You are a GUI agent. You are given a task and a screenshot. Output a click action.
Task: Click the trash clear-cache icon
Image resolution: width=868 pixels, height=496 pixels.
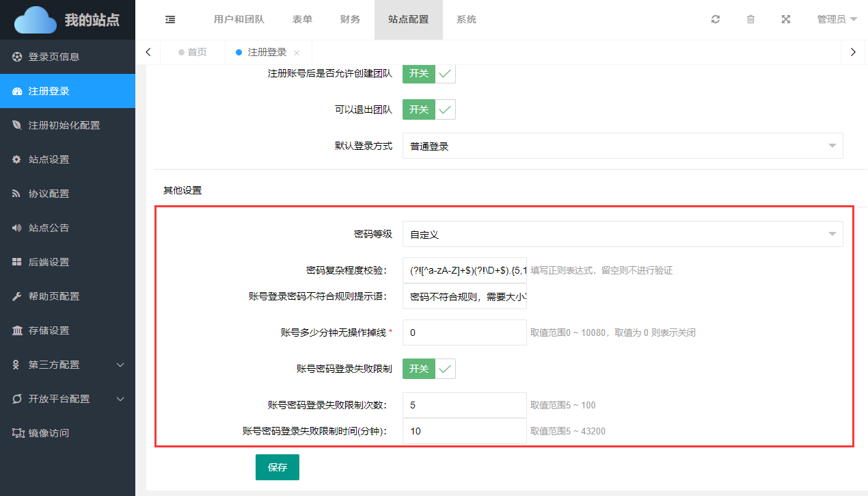tap(750, 20)
